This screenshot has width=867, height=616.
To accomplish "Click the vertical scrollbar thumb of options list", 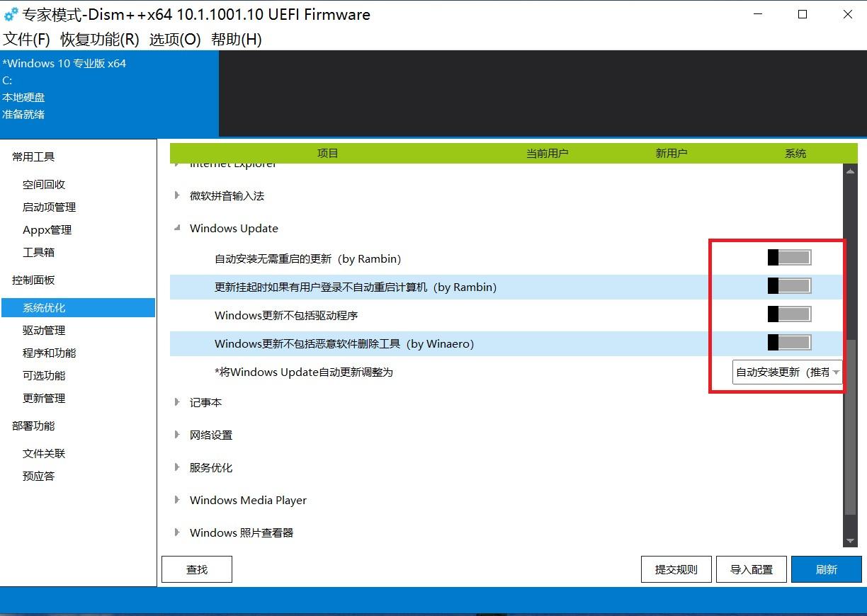I will click(851, 427).
